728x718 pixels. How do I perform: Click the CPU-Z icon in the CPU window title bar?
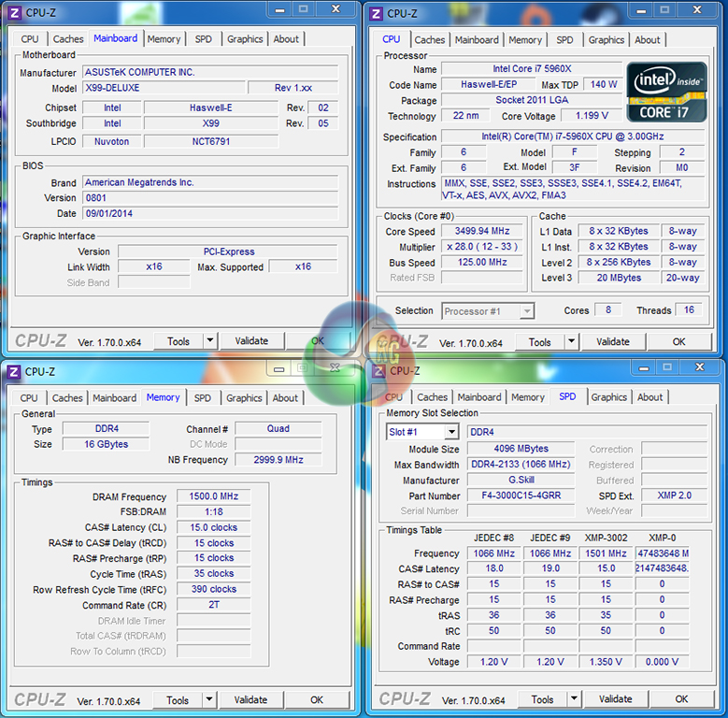click(376, 13)
